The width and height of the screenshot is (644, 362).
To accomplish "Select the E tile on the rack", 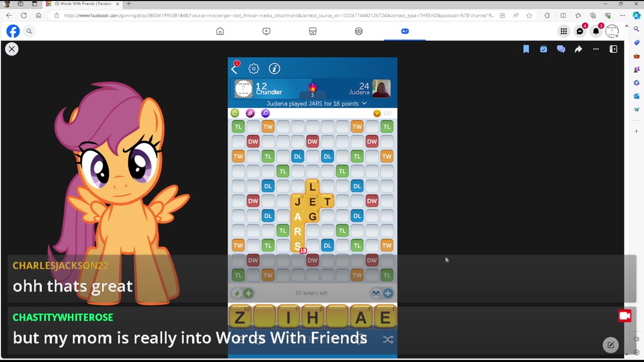I will pos(385,317).
